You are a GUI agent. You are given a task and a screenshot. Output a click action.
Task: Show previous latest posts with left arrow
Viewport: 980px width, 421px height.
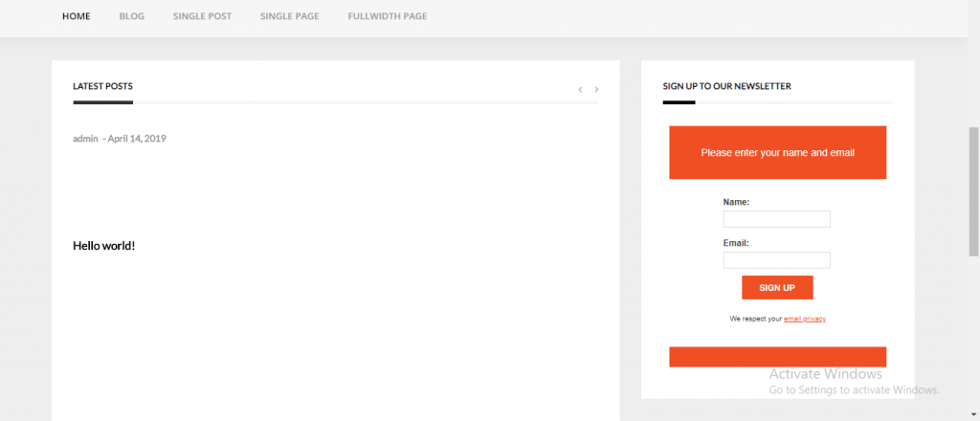pyautogui.click(x=580, y=90)
